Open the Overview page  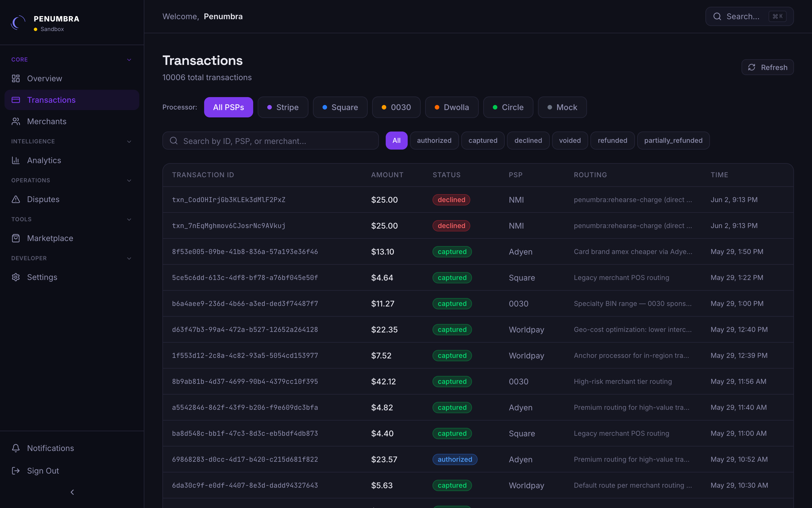[72, 78]
